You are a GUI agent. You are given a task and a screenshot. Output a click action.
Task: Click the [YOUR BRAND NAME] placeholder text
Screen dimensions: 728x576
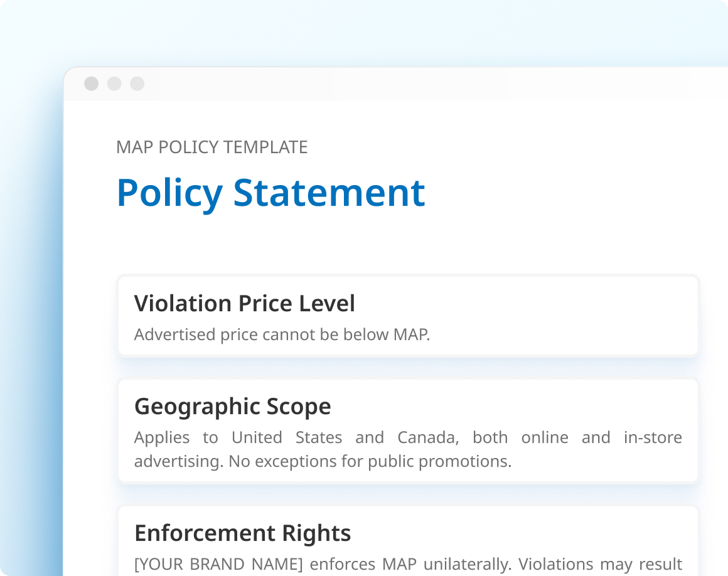[x=218, y=564]
